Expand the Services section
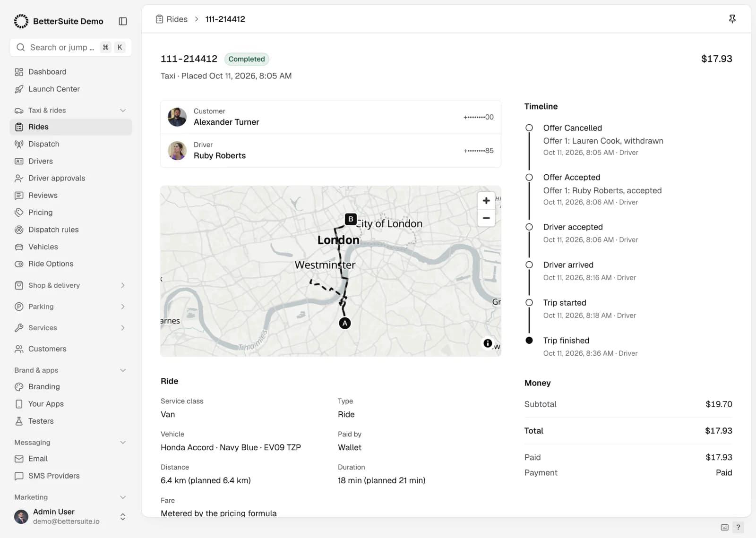756x538 pixels. pyautogui.click(x=123, y=328)
